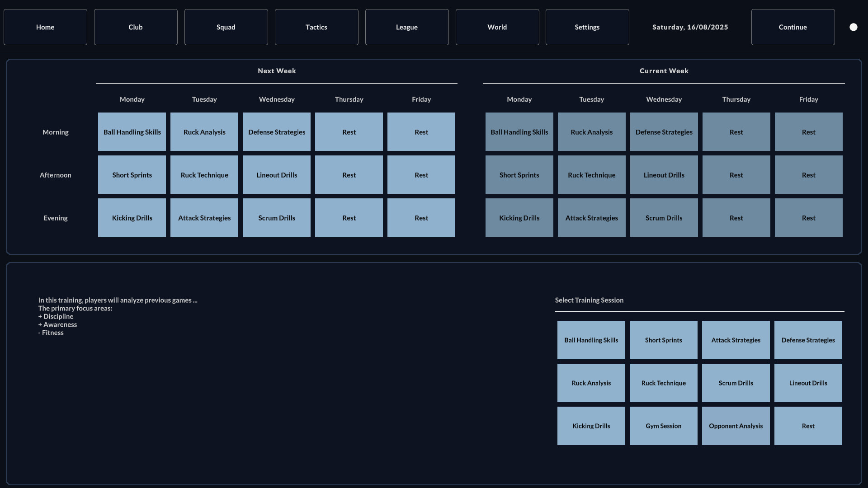Click the white circle indicator icon

853,27
